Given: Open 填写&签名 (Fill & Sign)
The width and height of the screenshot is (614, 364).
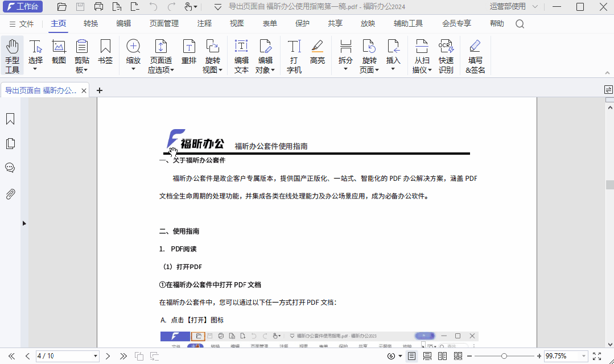Looking at the screenshot, I should [474, 54].
